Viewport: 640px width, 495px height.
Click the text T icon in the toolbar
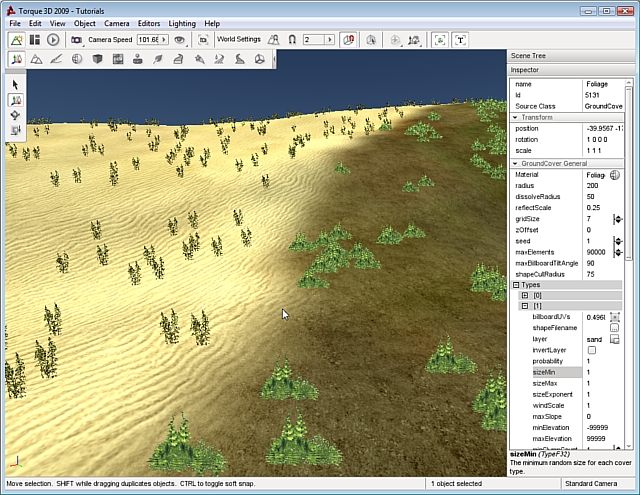point(460,40)
